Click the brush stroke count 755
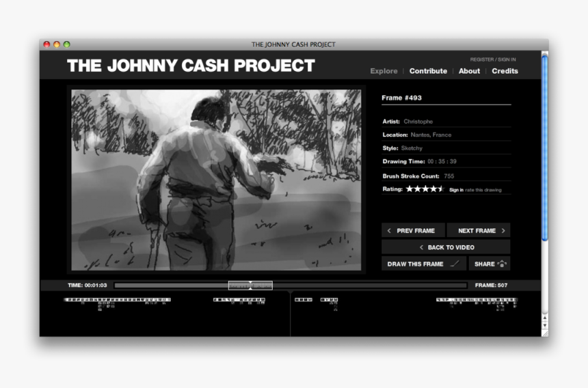 point(449,176)
